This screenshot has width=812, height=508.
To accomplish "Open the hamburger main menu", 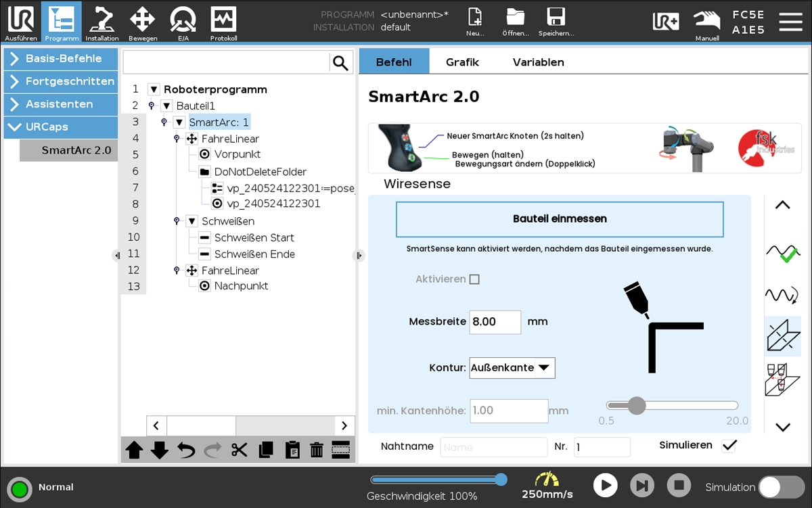I will click(x=790, y=22).
